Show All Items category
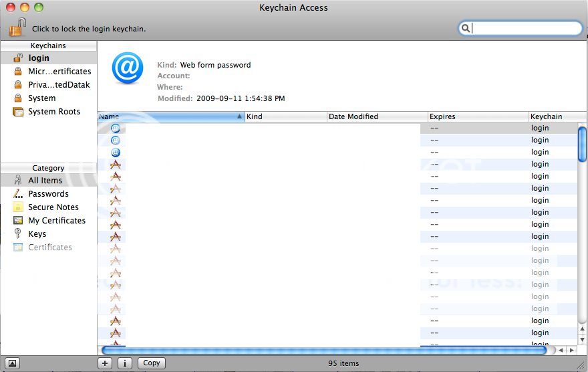 coord(45,181)
